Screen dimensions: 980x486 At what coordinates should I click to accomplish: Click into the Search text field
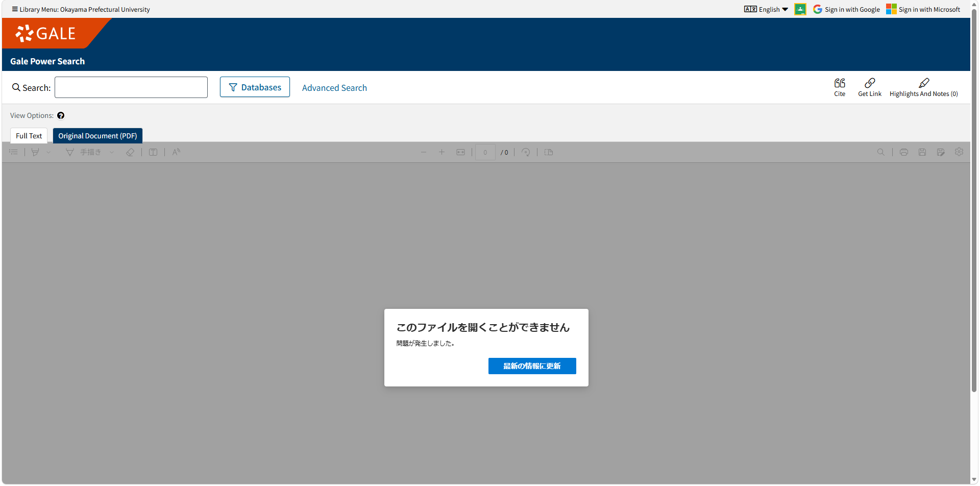point(131,87)
